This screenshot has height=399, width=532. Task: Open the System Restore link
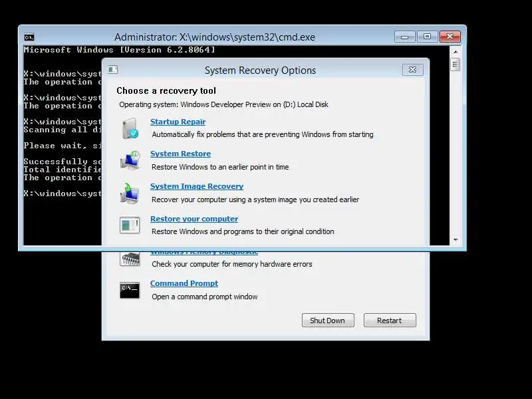[180, 154]
